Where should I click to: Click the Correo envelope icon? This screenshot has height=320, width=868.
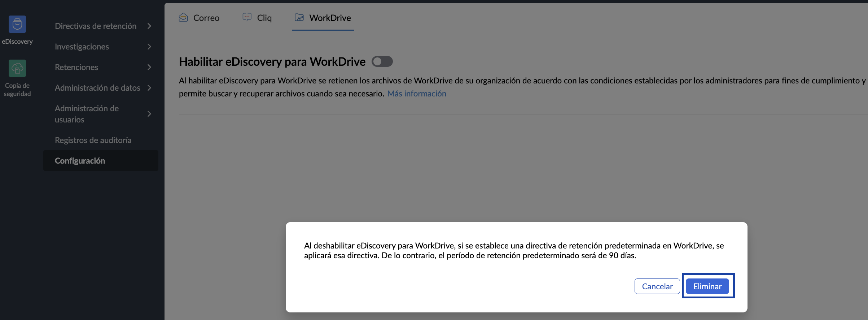point(183,17)
